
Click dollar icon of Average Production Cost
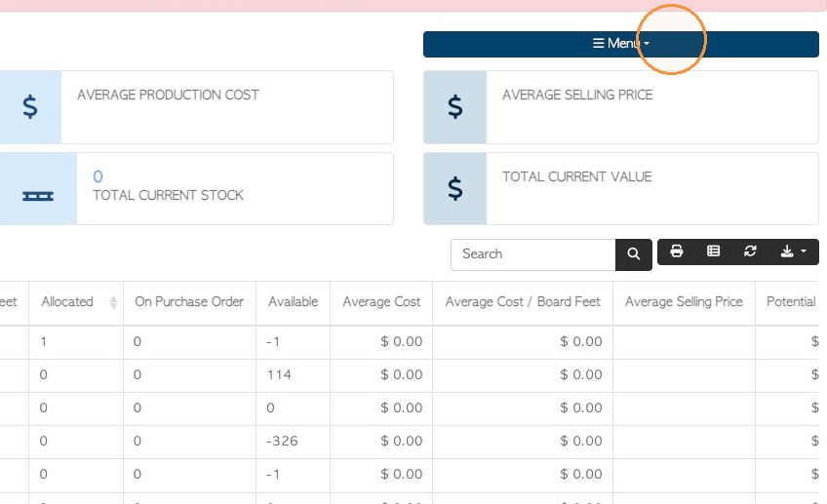click(x=30, y=107)
